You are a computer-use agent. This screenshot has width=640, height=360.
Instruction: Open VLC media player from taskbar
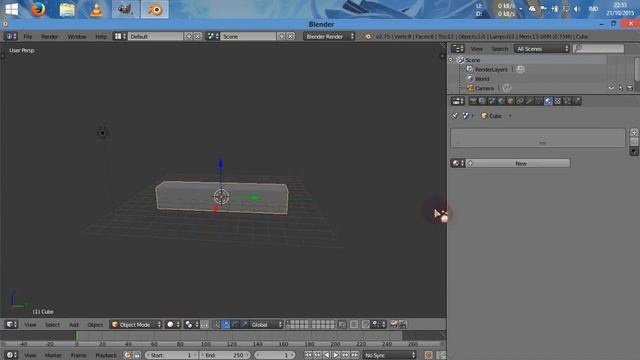(x=96, y=9)
